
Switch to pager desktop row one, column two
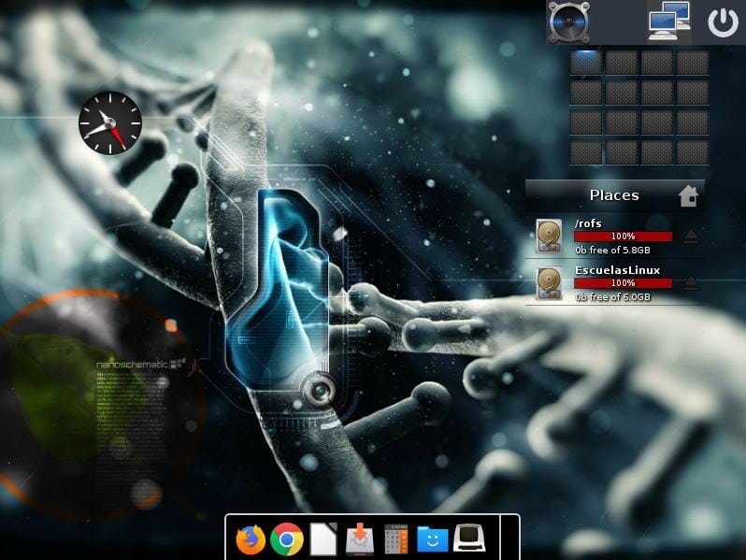point(622,63)
